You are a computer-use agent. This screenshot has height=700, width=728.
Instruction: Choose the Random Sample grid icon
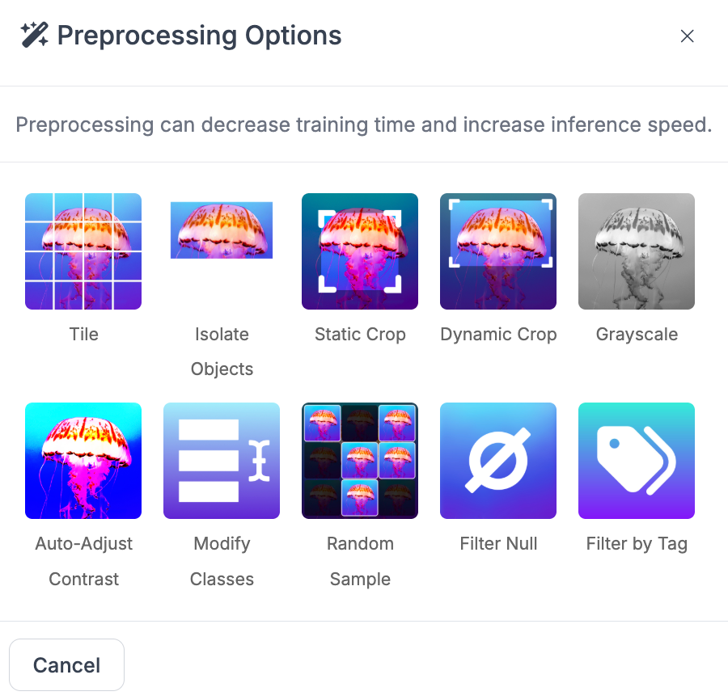[x=360, y=461]
